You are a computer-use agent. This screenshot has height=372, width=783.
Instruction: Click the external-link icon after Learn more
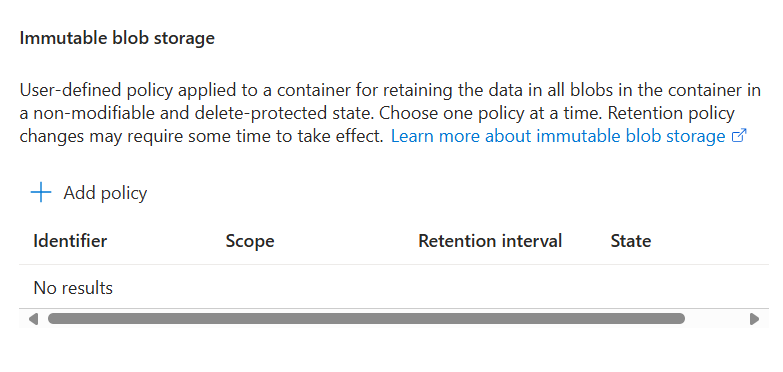(x=739, y=135)
